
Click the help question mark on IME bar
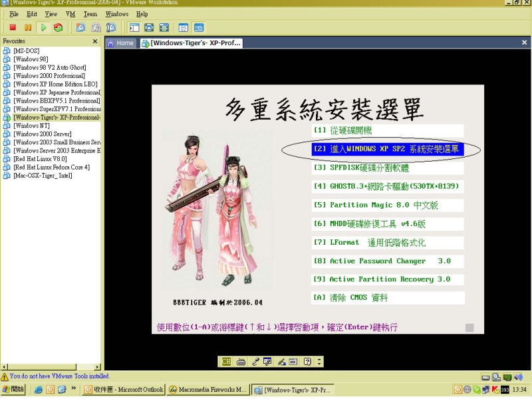coord(307,362)
